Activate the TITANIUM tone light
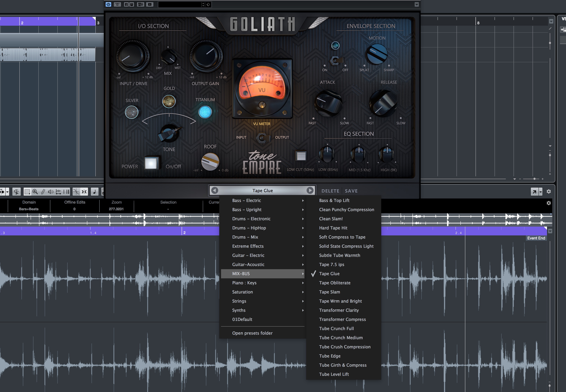The width and height of the screenshot is (566, 392). pyautogui.click(x=205, y=112)
